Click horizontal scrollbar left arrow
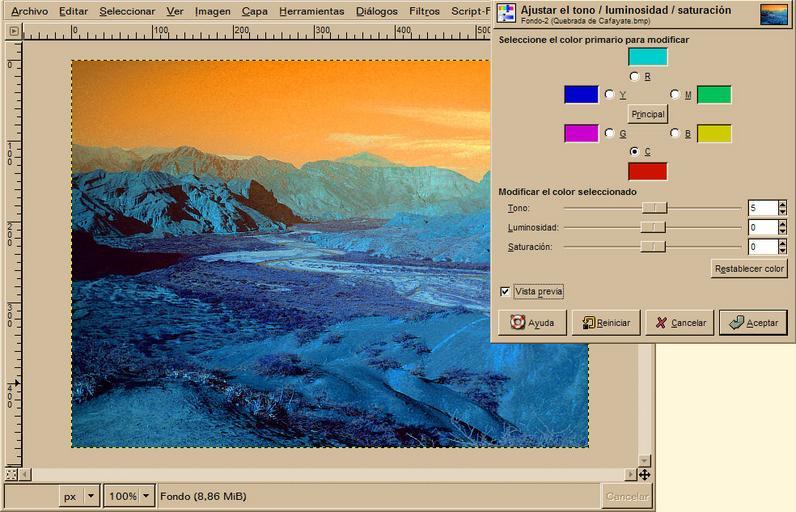The width and height of the screenshot is (796, 512). 24,474
